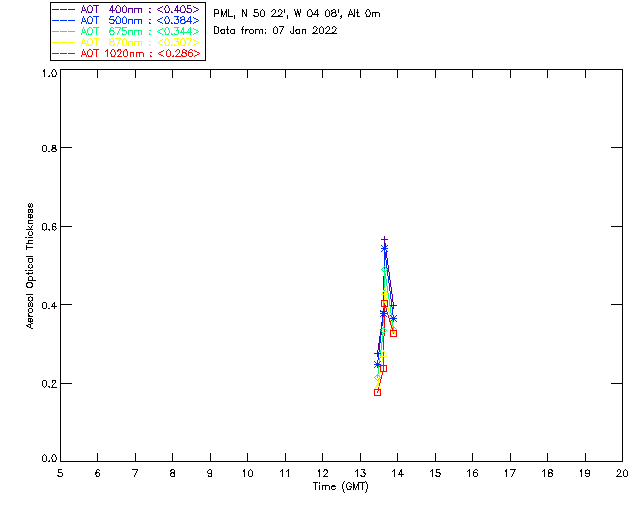Click the x-axis tick label 15
Image resolution: width=640 pixels, height=512 pixels.
point(435,473)
